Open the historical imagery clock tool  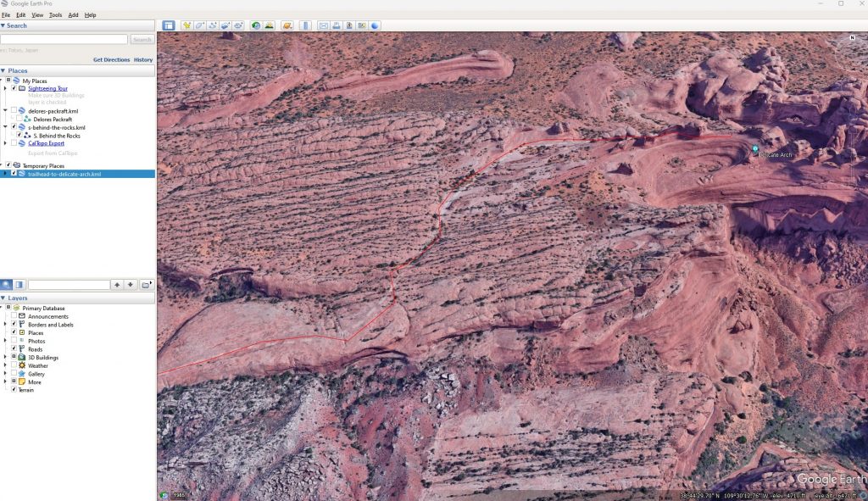click(x=256, y=25)
